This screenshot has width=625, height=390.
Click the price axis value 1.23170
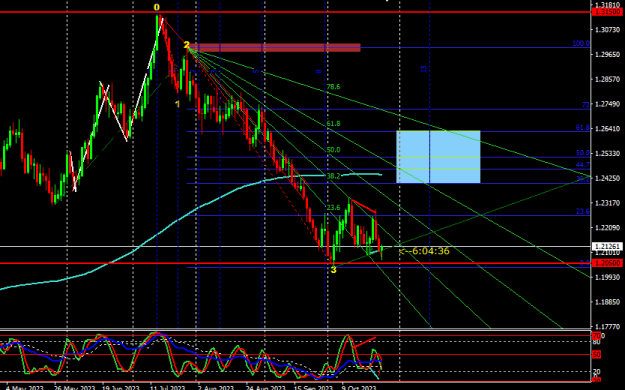607,203
